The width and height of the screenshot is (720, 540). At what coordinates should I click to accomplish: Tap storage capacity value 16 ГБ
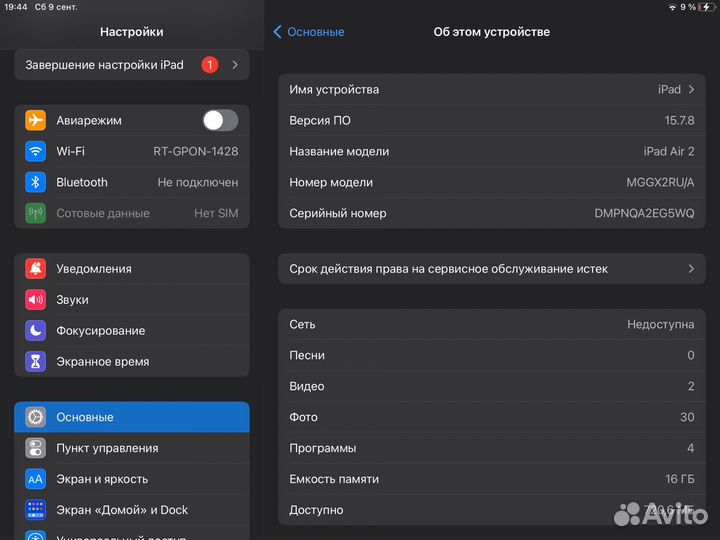(680, 479)
